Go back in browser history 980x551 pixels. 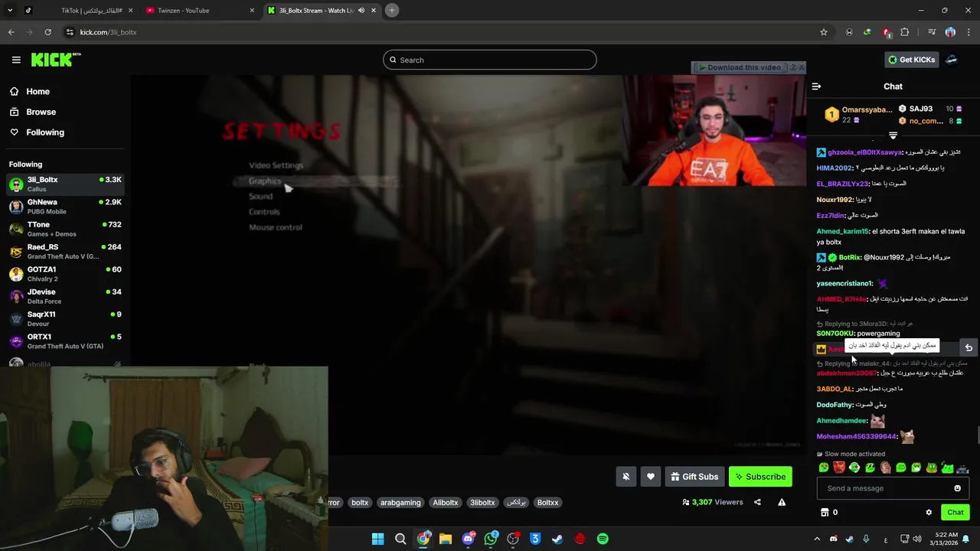click(11, 32)
